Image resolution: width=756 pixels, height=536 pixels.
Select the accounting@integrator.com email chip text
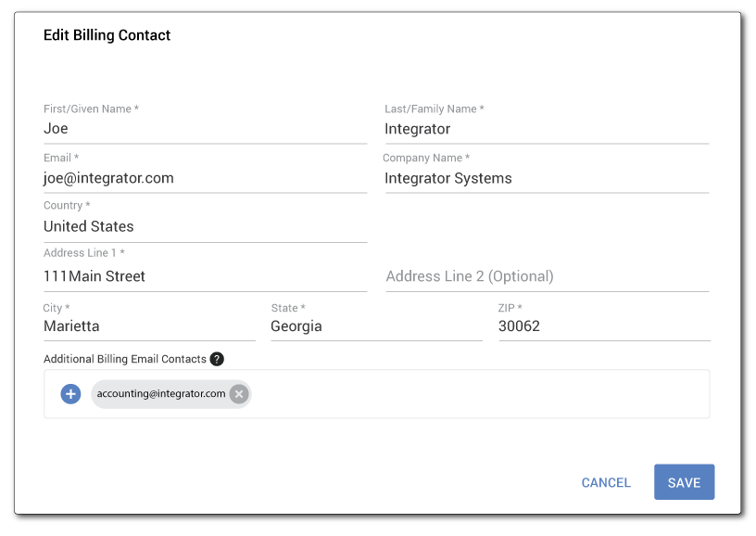(x=160, y=394)
